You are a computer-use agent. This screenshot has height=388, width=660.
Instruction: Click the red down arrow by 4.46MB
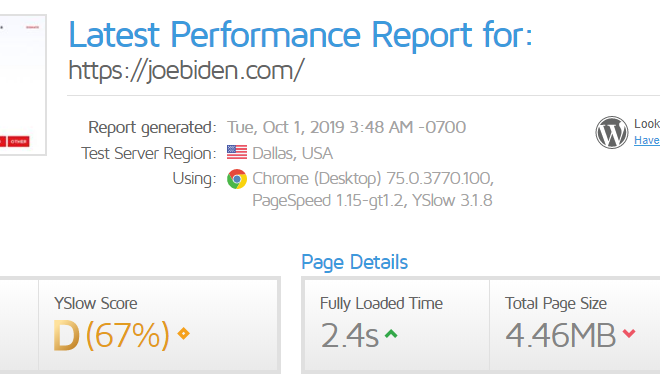click(629, 334)
